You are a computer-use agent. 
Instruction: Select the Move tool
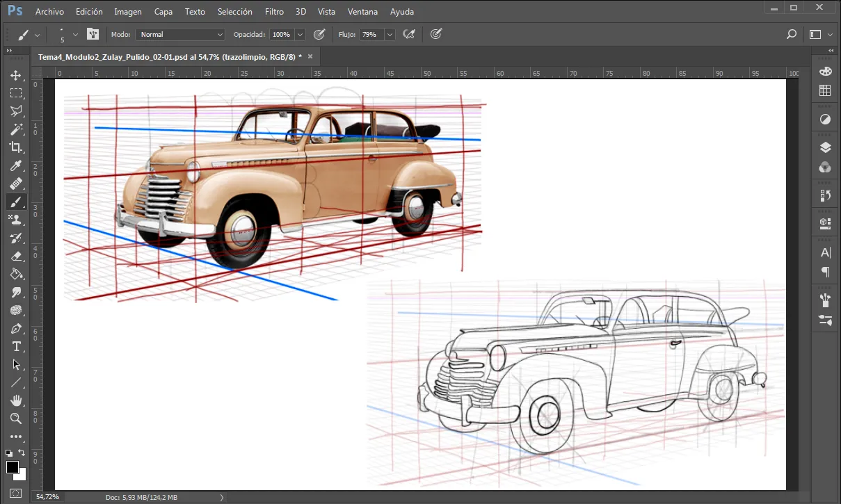point(16,75)
